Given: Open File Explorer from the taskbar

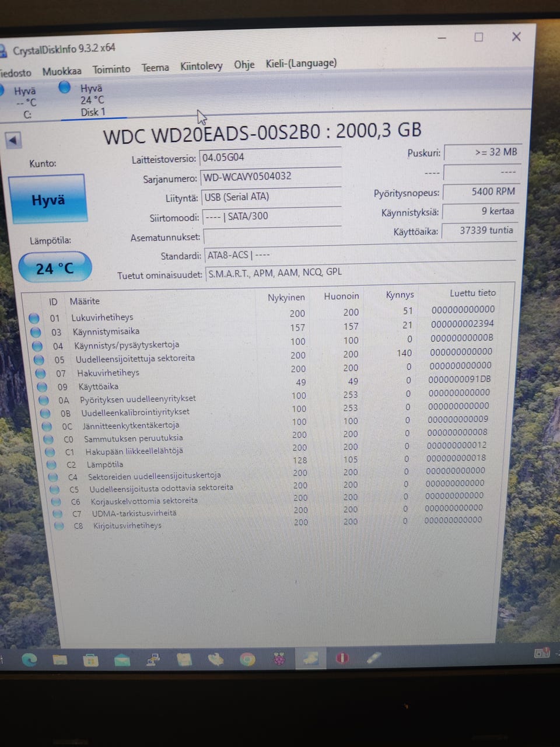Looking at the screenshot, I should click(60, 660).
